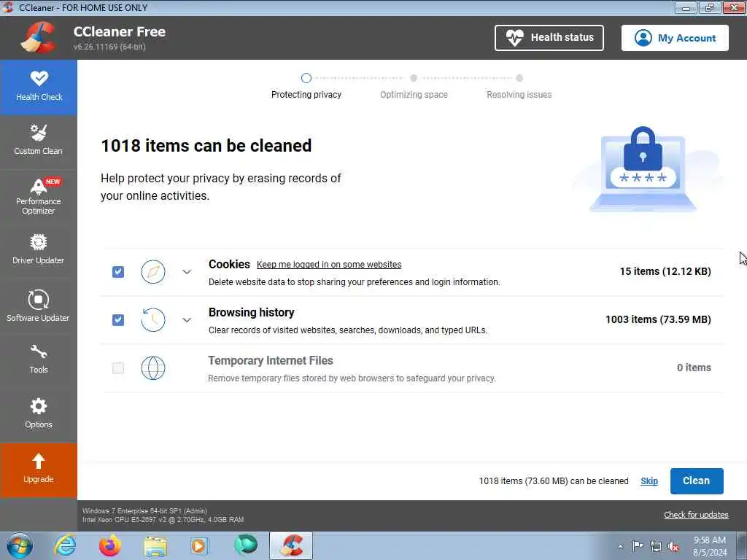
Task: Click the Browsing history row title
Action: (x=251, y=312)
